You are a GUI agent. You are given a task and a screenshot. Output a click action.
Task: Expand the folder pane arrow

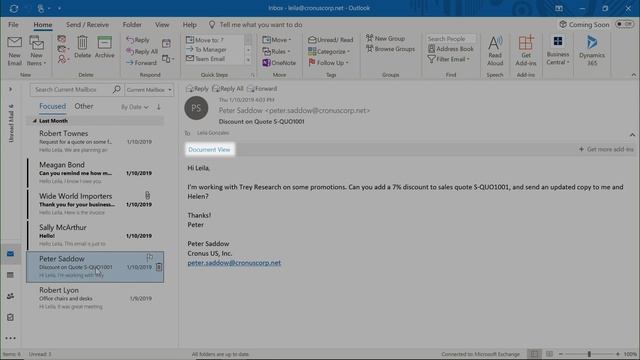point(11,89)
